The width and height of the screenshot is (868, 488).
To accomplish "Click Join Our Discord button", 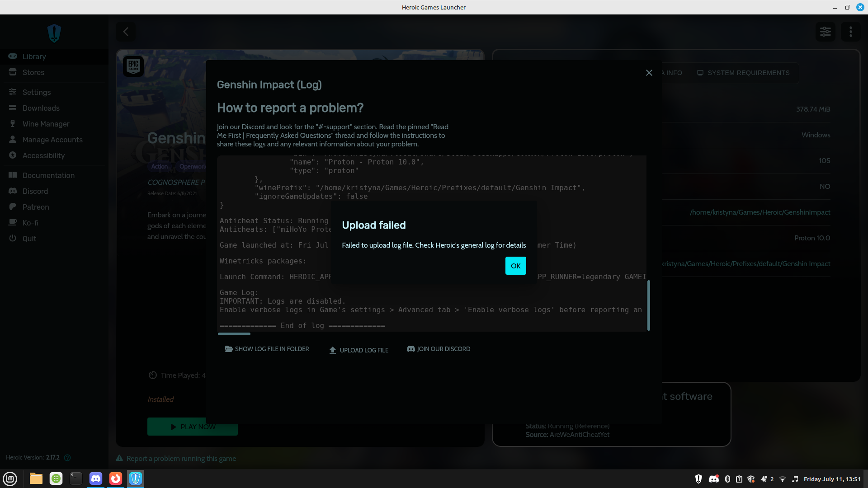I will [x=439, y=349].
